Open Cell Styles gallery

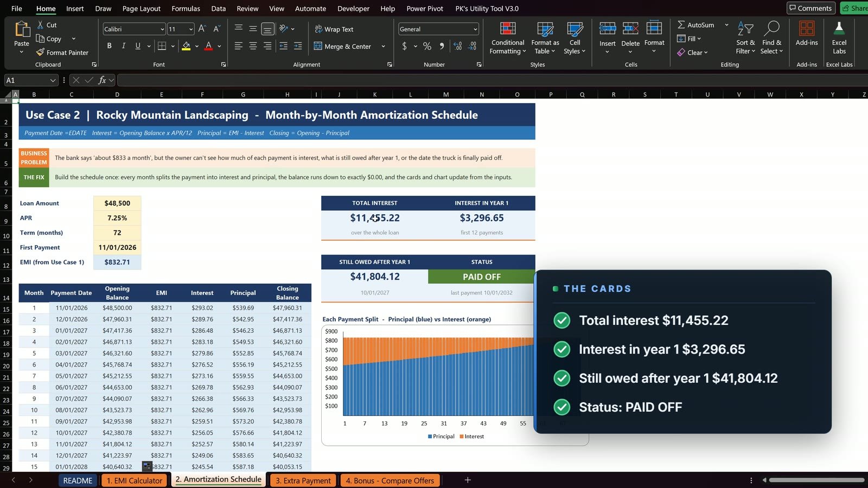[x=575, y=38]
